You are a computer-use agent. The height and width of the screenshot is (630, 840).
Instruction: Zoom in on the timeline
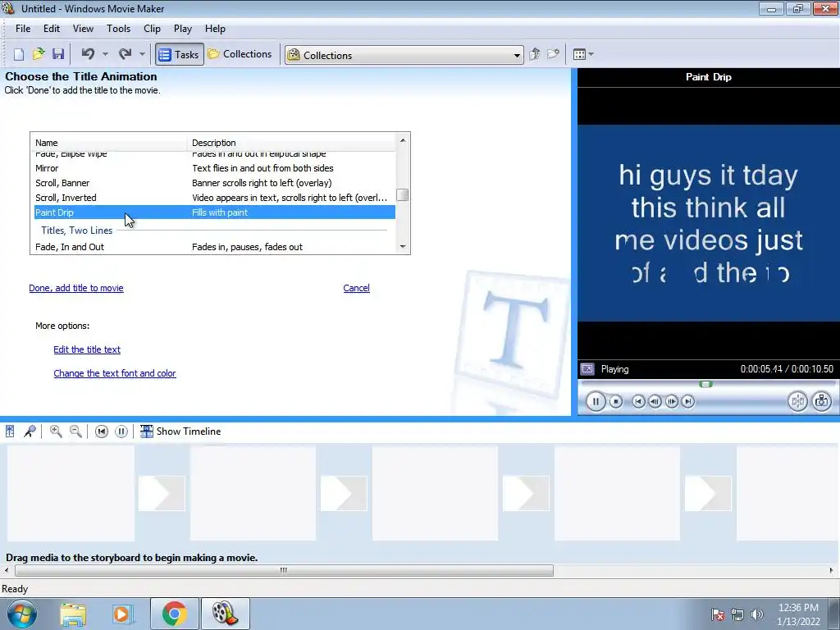click(x=56, y=431)
